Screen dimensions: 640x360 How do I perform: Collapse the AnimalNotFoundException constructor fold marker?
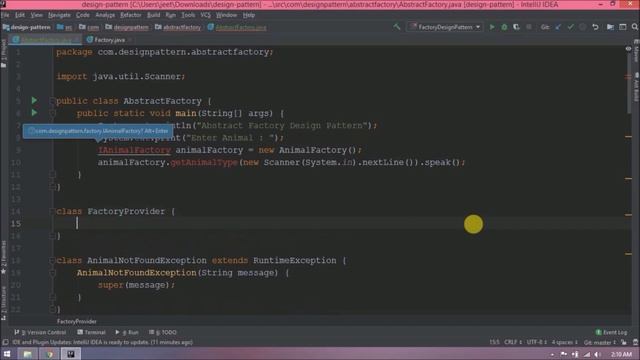tap(52, 273)
